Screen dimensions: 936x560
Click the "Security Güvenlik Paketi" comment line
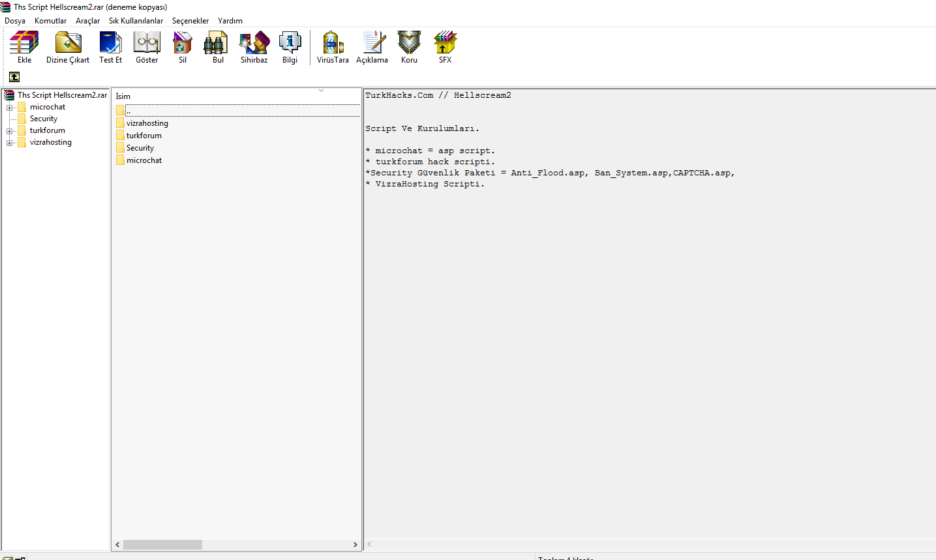point(551,173)
